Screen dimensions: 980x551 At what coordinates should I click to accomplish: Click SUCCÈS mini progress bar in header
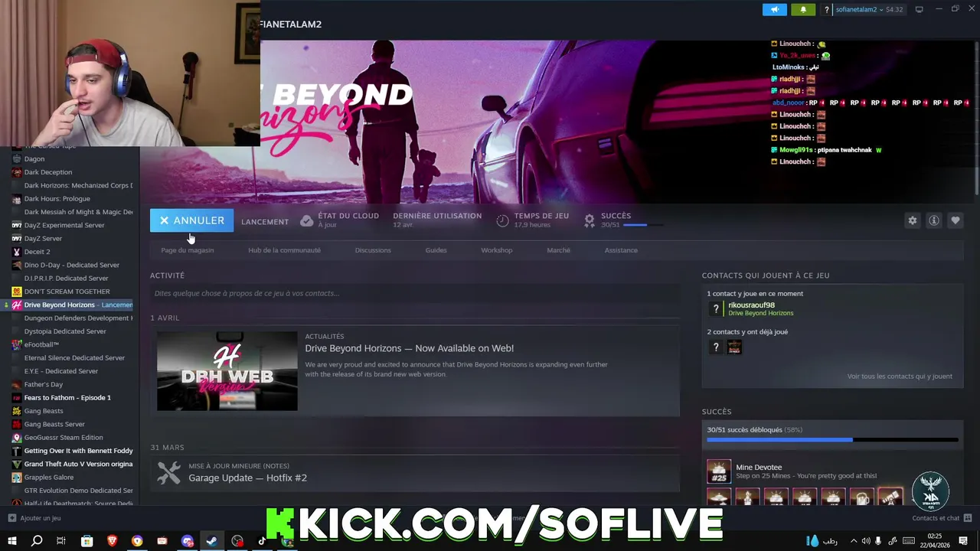643,225
